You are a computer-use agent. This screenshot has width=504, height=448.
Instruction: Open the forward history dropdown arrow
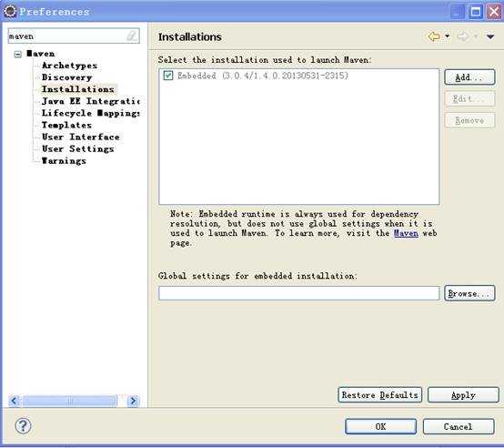click(x=476, y=36)
